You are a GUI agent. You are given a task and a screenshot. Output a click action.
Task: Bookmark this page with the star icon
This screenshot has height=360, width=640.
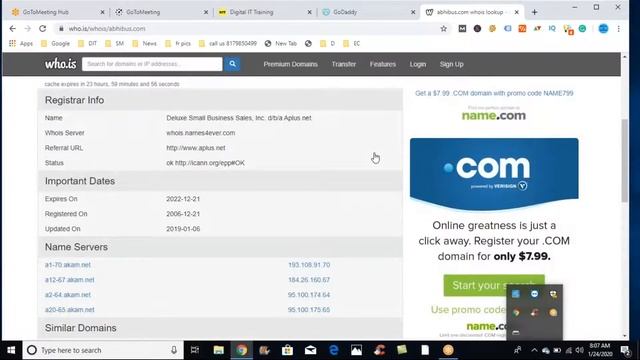tap(444, 29)
